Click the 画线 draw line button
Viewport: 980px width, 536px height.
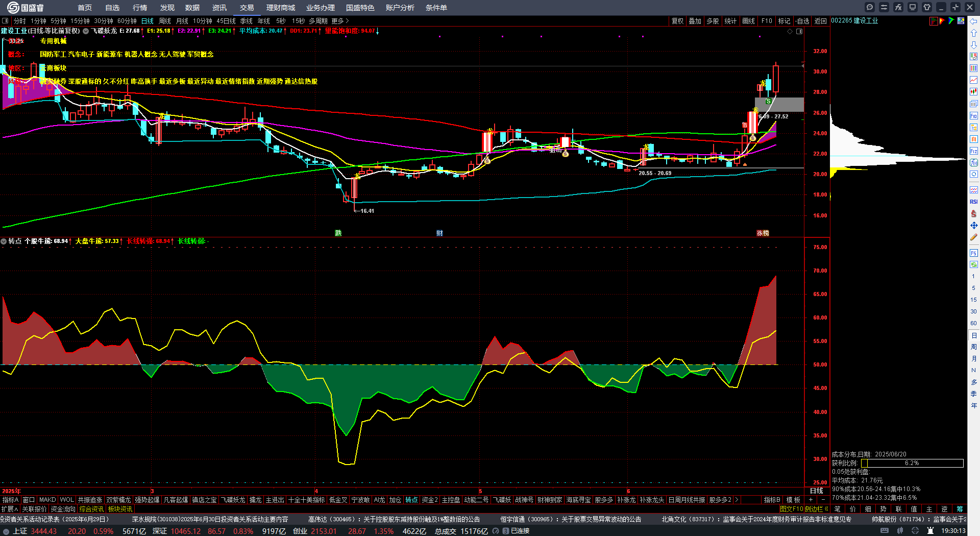[748, 21]
